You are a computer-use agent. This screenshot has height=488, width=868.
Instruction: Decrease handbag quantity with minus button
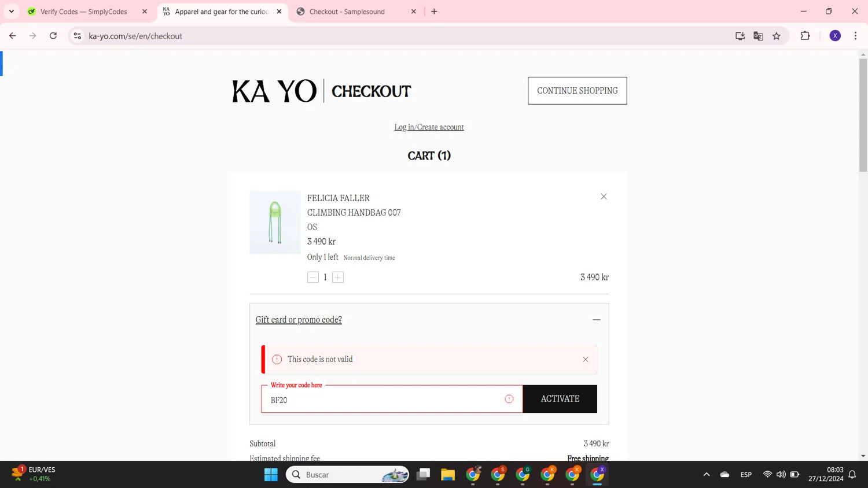313,278
